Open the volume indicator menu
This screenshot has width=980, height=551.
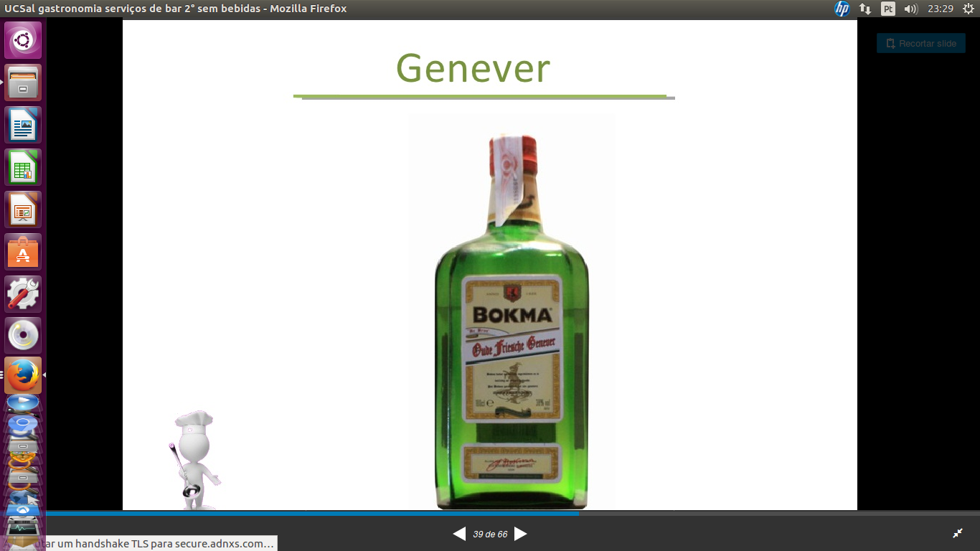(910, 9)
